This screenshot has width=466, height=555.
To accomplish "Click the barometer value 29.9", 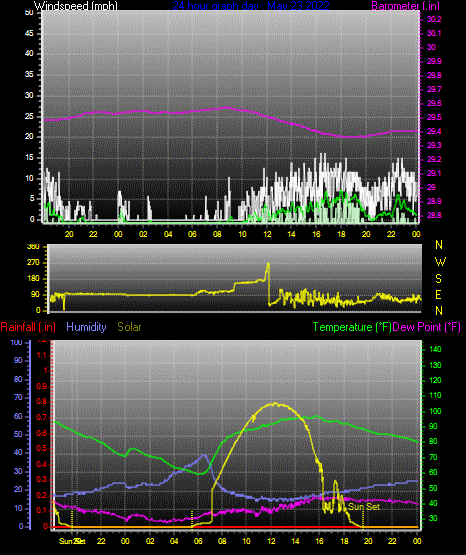I will 434,61.
